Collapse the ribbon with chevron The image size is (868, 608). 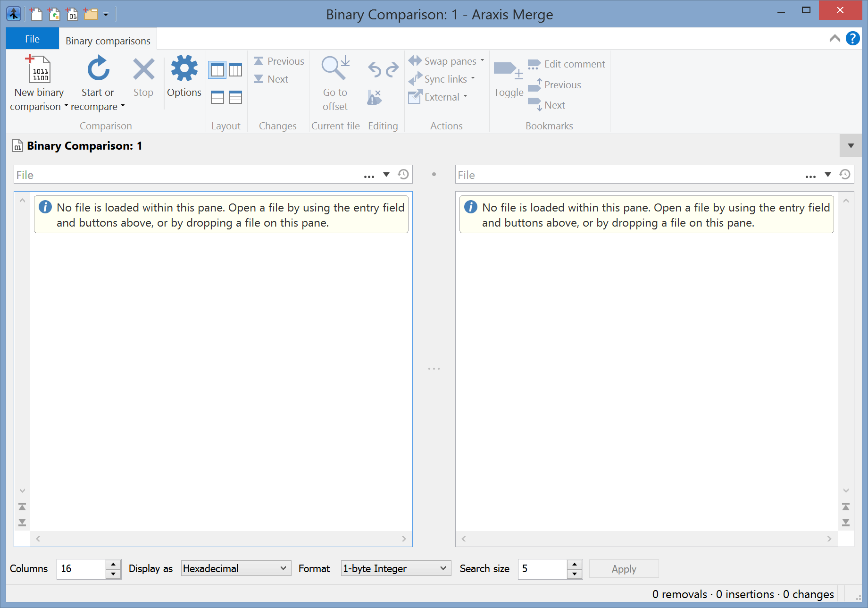point(835,38)
